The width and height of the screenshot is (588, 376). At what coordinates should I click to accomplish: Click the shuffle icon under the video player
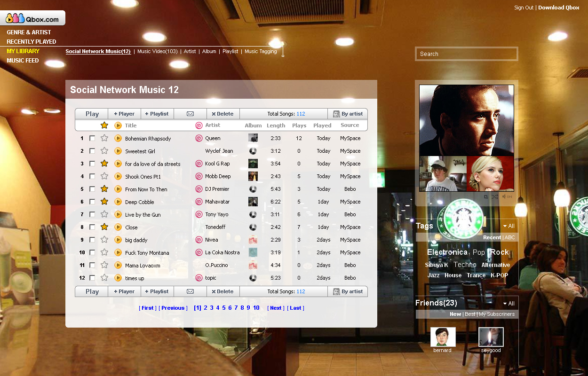pyautogui.click(x=495, y=196)
